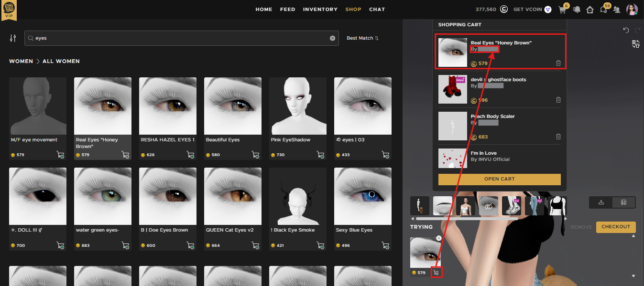Undo last outfit change
This screenshot has width=644, height=286.
pyautogui.click(x=626, y=30)
